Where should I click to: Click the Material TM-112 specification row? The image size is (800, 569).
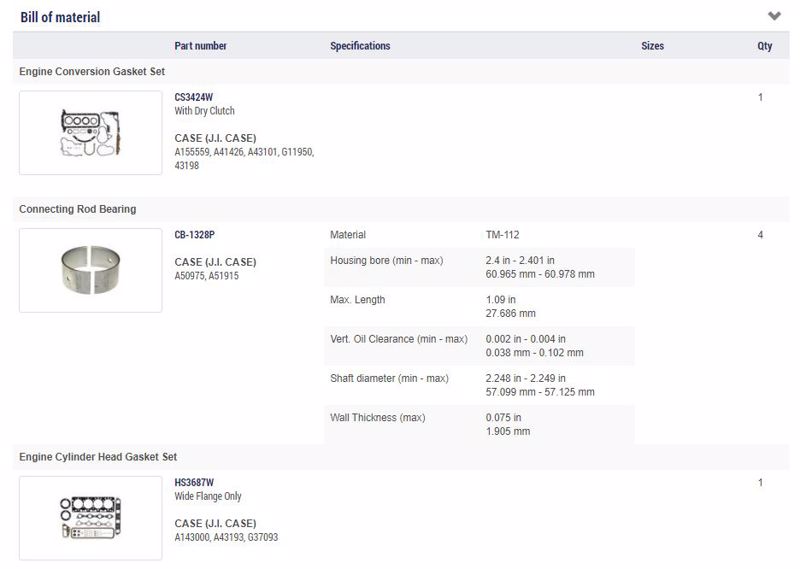pyautogui.click(x=480, y=235)
